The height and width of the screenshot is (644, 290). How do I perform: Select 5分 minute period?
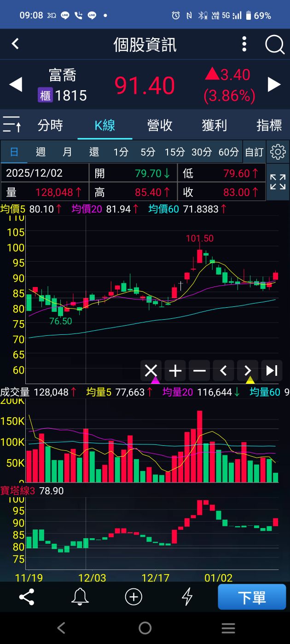click(x=148, y=152)
